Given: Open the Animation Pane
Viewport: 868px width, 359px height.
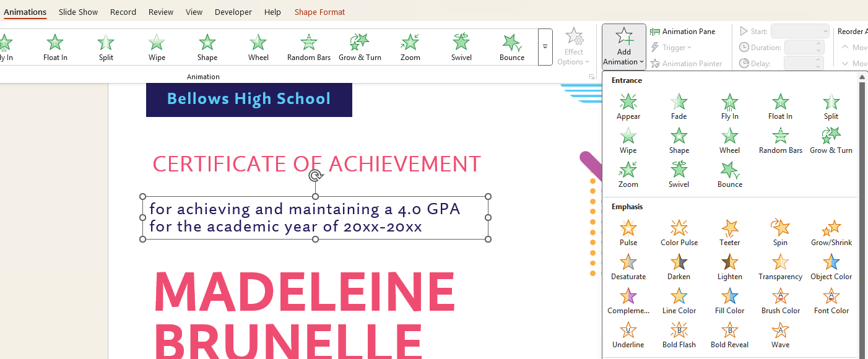Looking at the screenshot, I should (683, 32).
